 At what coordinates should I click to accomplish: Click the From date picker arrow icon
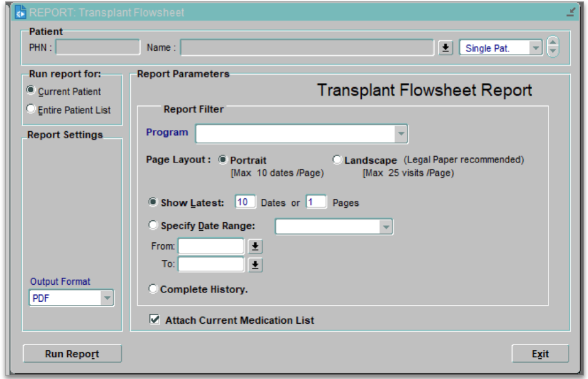click(x=256, y=247)
